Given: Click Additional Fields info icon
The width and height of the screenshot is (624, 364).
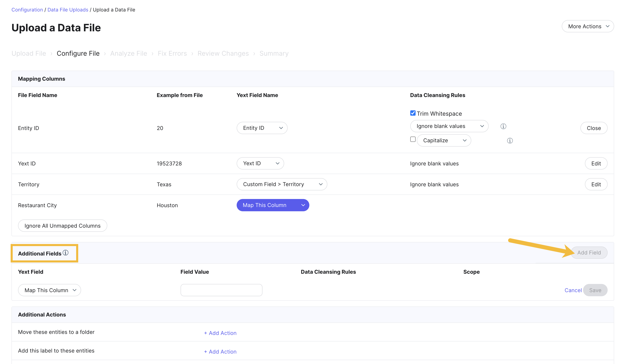Looking at the screenshot, I should coord(65,253).
